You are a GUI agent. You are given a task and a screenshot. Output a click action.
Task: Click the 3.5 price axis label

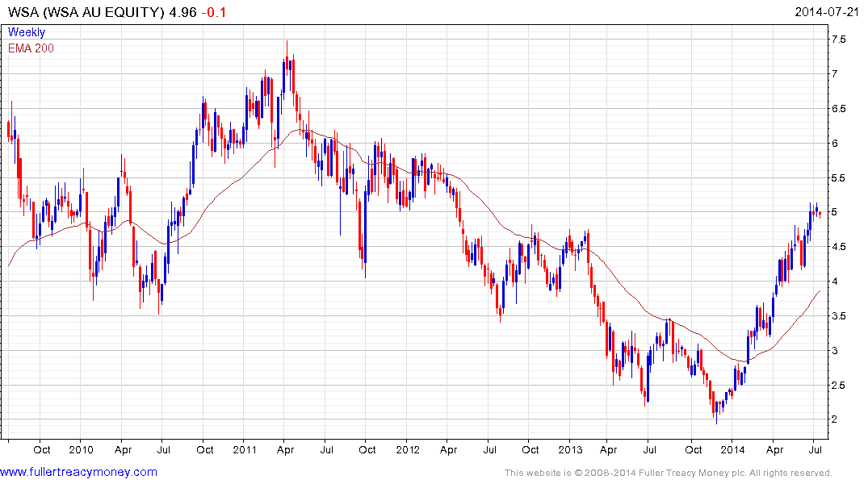(839, 316)
